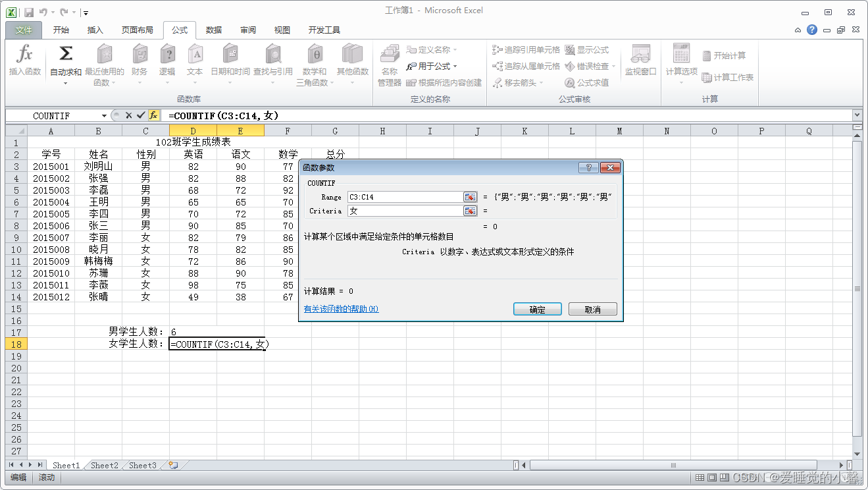Click Evaluate Formula (公式求值)

click(587, 82)
